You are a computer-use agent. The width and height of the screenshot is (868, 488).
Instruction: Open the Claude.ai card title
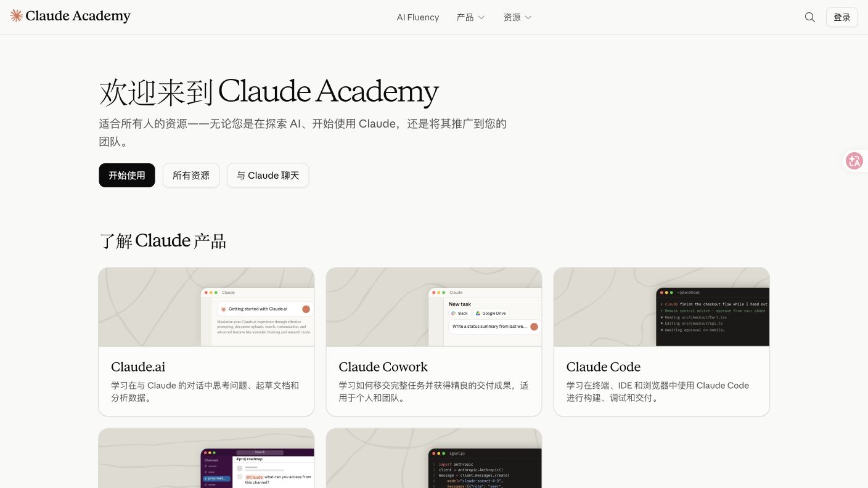pyautogui.click(x=138, y=367)
